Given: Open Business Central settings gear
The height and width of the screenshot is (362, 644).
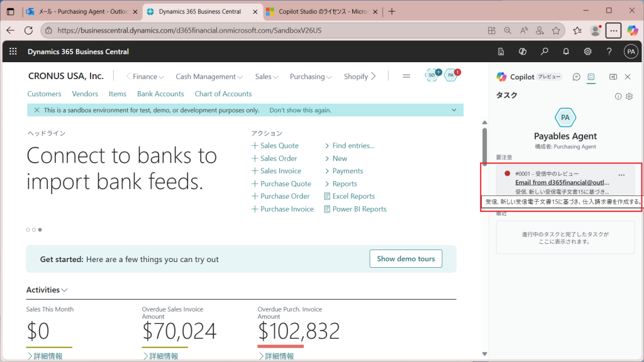Looking at the screenshot, I should click(x=588, y=52).
